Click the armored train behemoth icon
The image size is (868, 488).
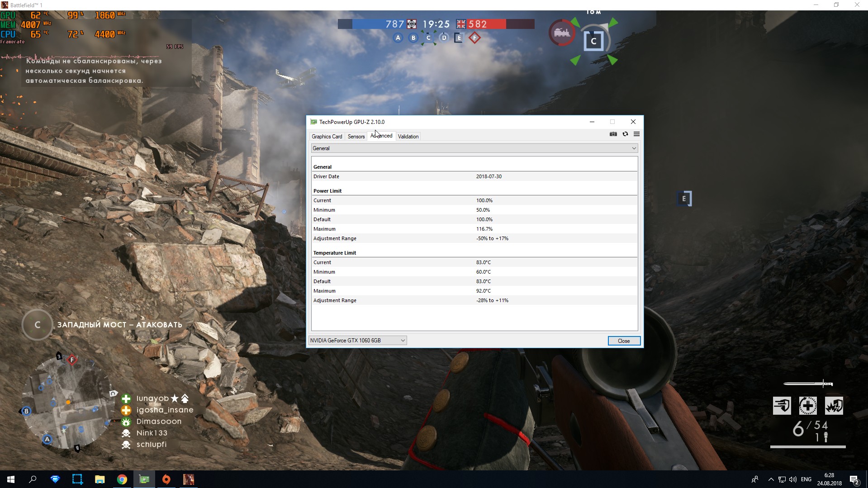562,33
